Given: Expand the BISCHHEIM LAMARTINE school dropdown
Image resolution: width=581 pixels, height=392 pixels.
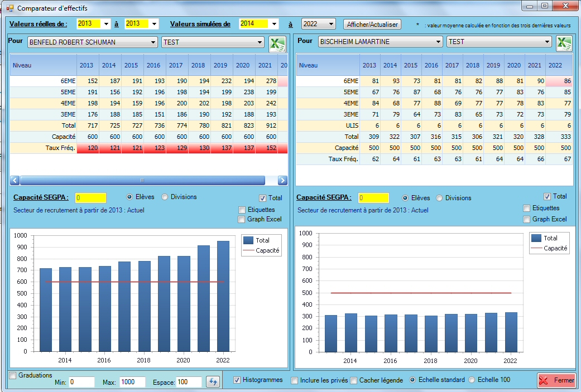Looking at the screenshot, I should [438, 42].
